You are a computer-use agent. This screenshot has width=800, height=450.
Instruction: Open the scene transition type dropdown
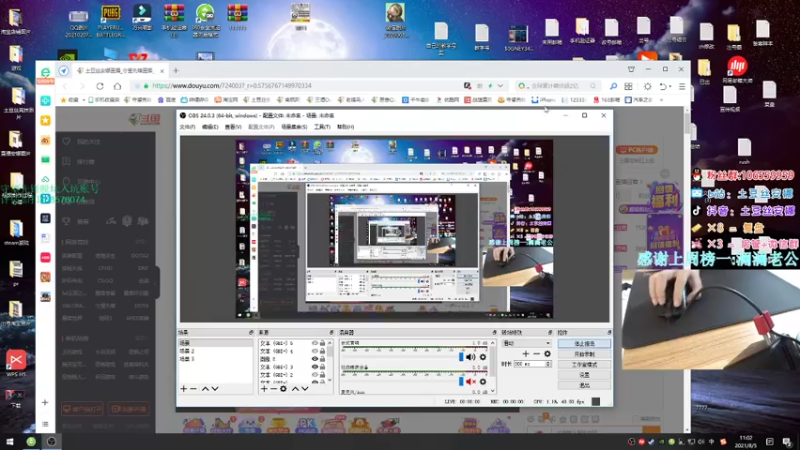(527, 343)
